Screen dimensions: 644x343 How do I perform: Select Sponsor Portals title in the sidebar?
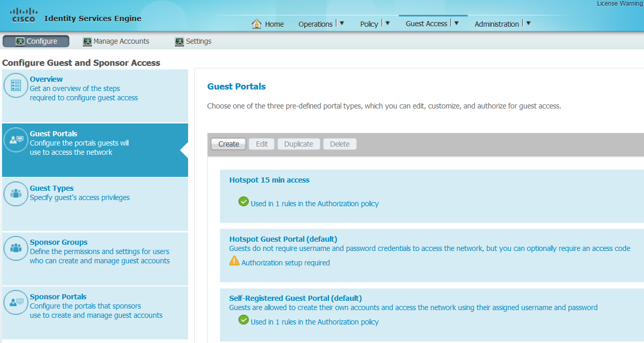click(x=58, y=297)
